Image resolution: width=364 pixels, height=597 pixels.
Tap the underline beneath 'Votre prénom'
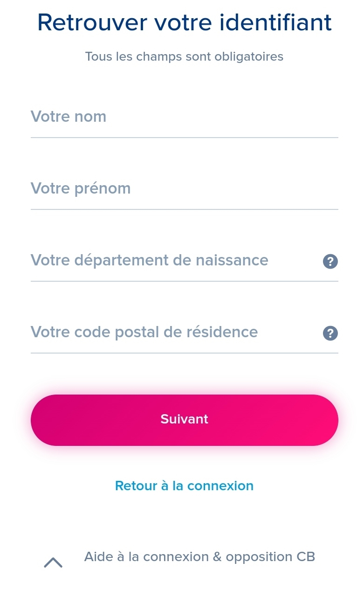coord(184,209)
